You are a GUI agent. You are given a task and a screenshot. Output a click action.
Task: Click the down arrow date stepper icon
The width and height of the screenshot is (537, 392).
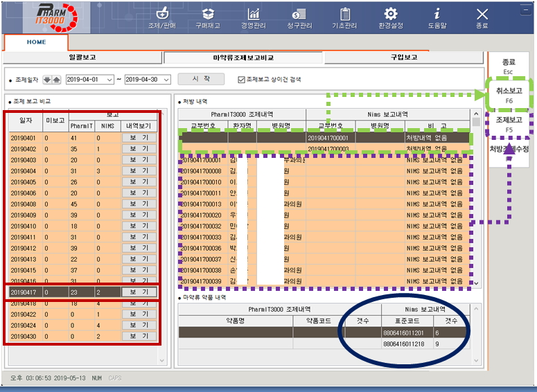(47, 80)
